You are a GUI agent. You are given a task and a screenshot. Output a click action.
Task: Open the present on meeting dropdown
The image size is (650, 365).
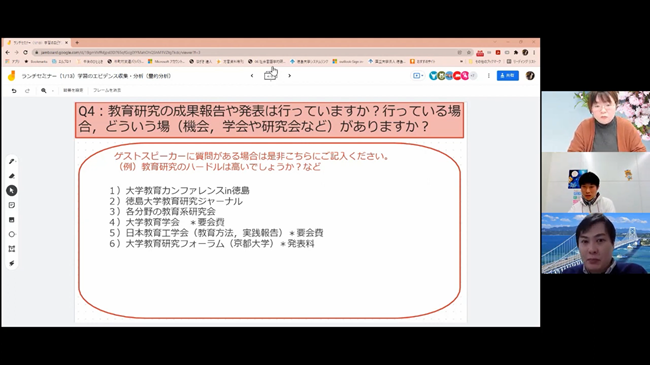point(417,76)
